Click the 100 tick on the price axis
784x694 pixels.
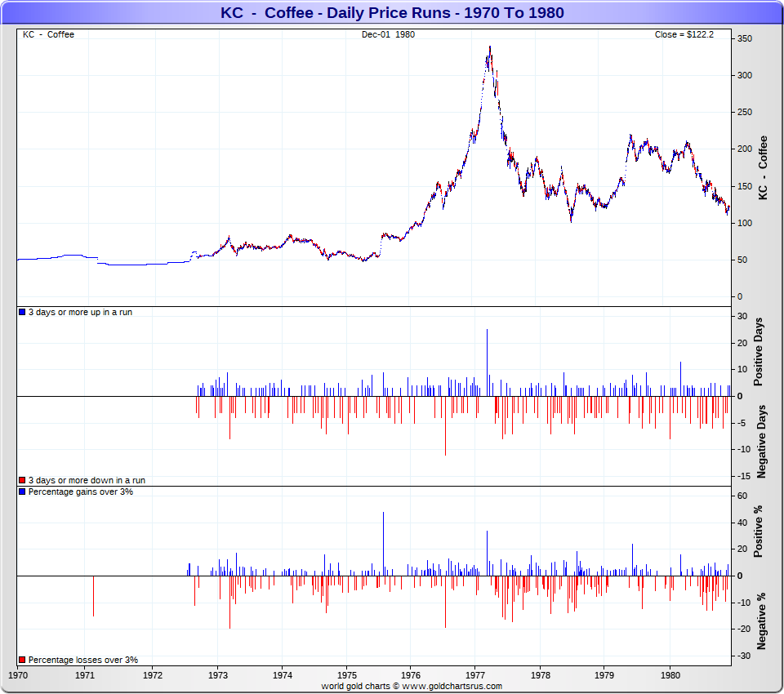[745, 223]
